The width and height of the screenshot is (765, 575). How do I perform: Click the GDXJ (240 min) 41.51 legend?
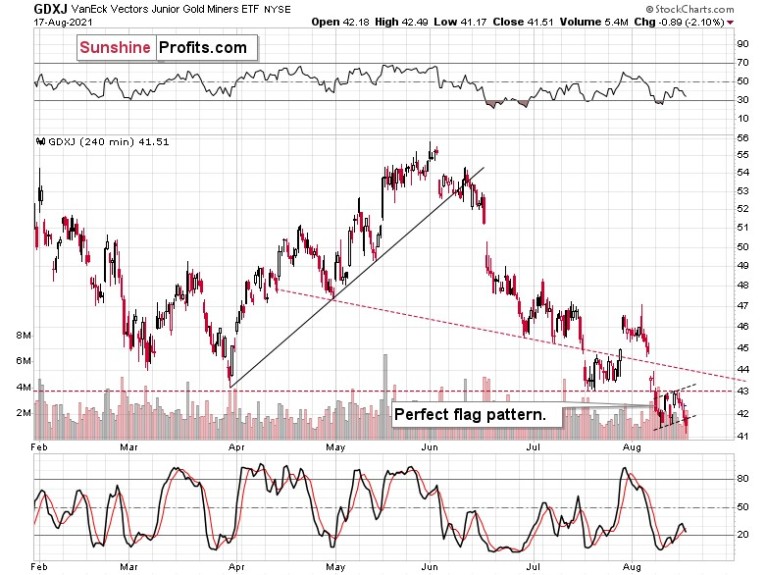point(108,142)
